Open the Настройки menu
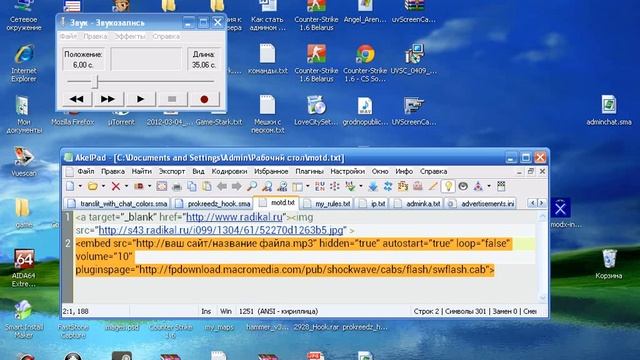The width and height of the screenshot is (640, 360). coord(348,171)
